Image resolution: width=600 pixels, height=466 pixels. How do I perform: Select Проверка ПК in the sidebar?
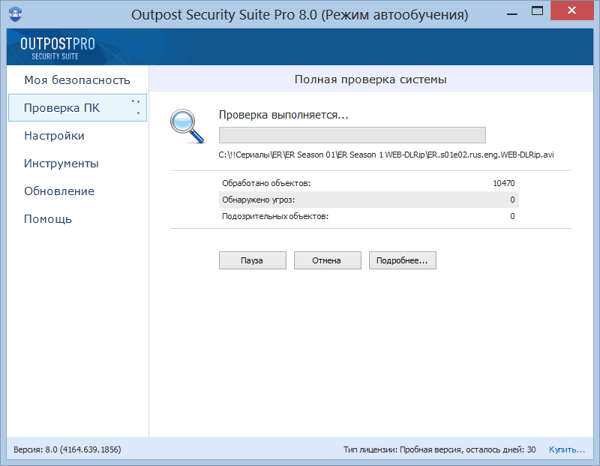pyautogui.click(x=61, y=107)
